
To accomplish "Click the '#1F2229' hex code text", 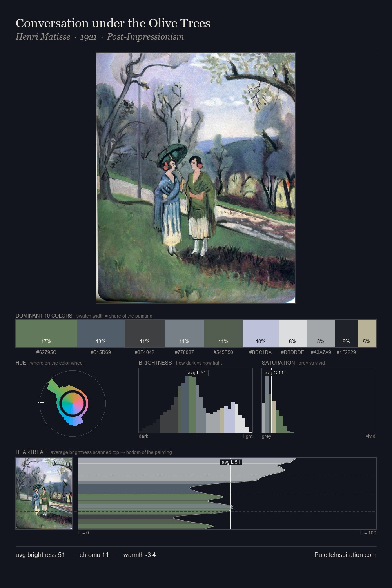I will [x=346, y=352].
